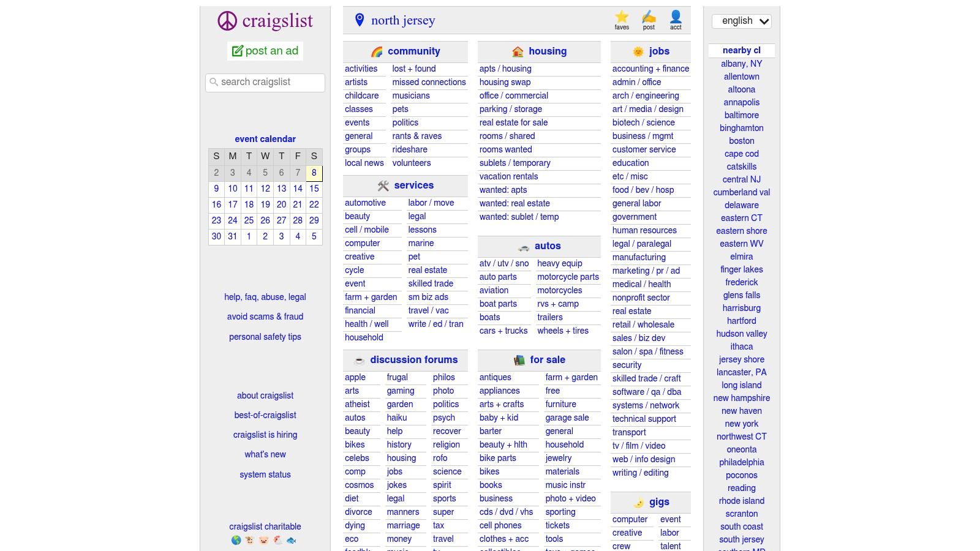The height and width of the screenshot is (551, 980).
Task: Open personal safety tips link
Action: [265, 337]
